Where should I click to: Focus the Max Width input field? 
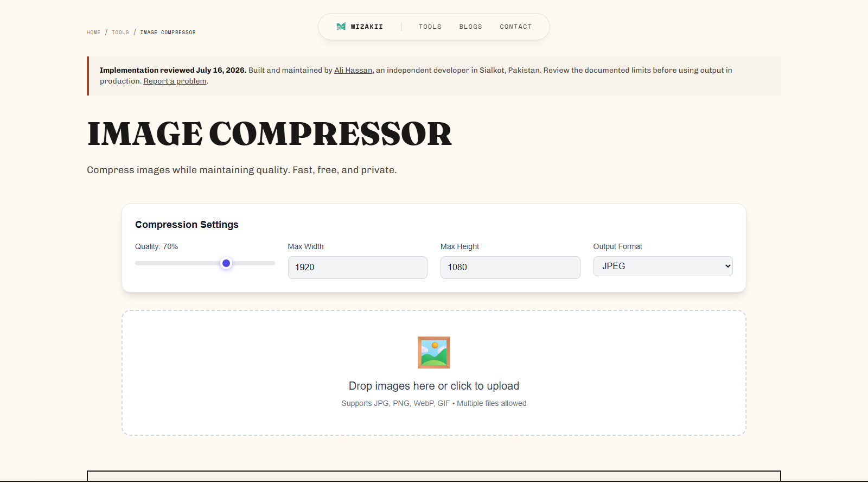pos(358,268)
